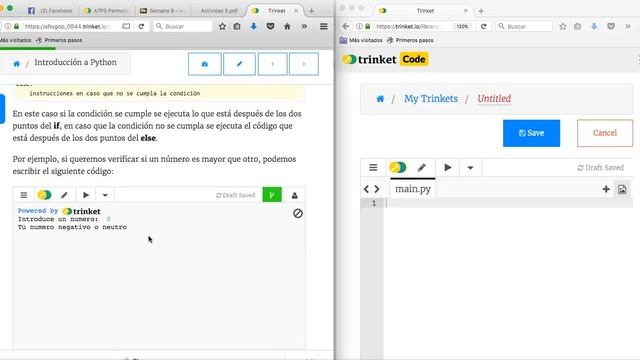
Task: Click the trinket Code logo
Action: pos(385,60)
